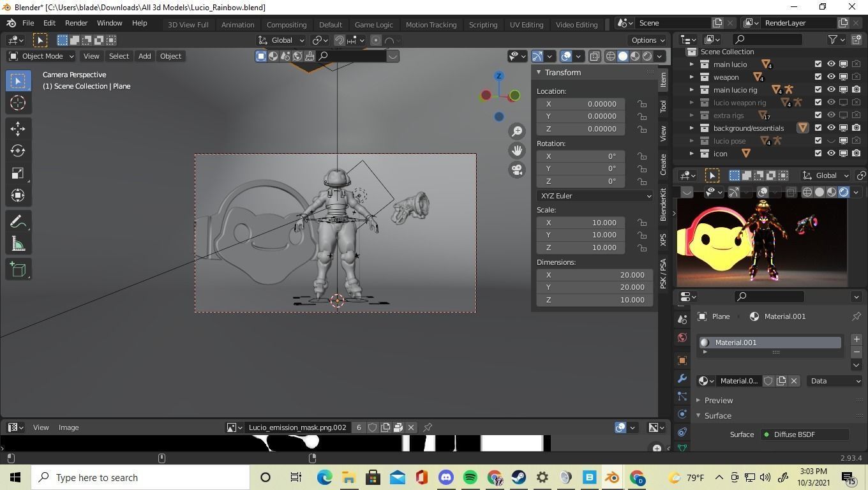Viewport: 868px width, 490px height.
Task: Hide the weapon collection in viewport
Action: [831, 77]
